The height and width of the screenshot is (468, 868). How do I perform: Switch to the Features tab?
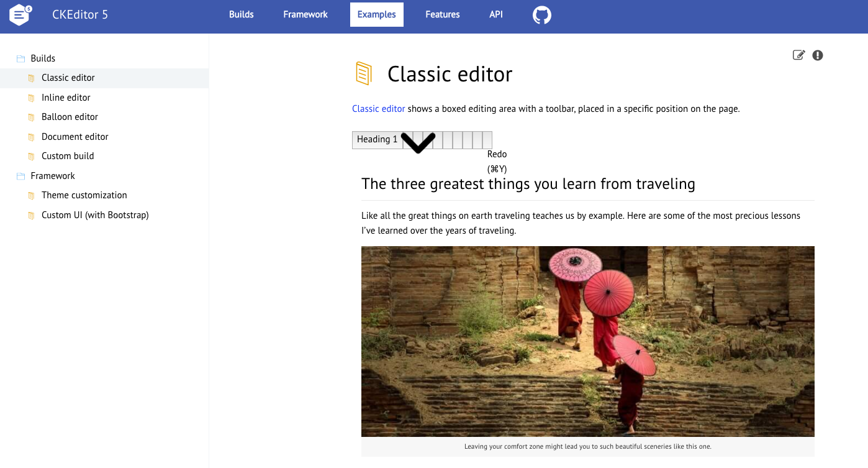[442, 14]
